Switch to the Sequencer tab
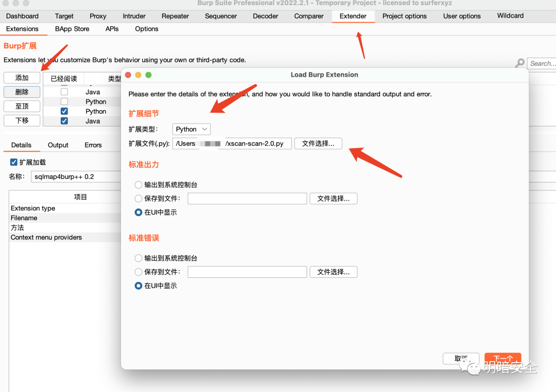Image resolution: width=556 pixels, height=392 pixels. (x=220, y=16)
